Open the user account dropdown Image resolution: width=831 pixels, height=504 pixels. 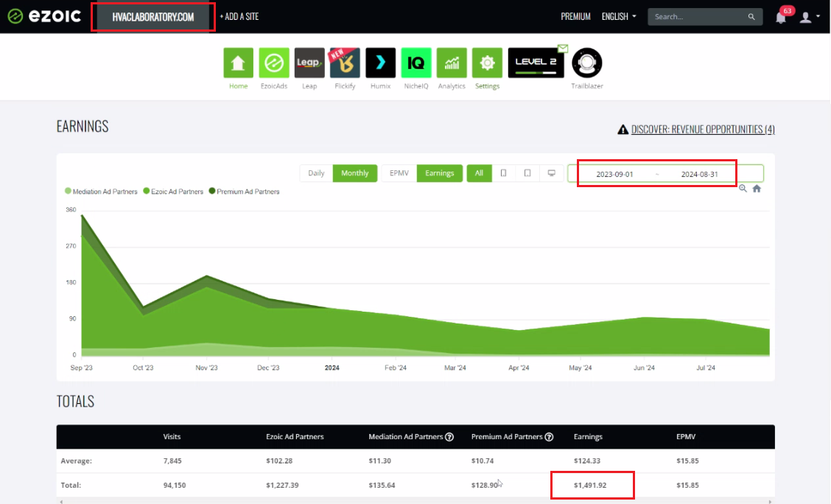810,17
